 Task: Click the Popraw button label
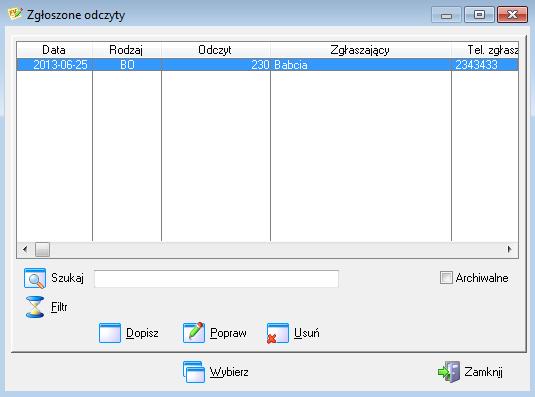pyautogui.click(x=228, y=333)
